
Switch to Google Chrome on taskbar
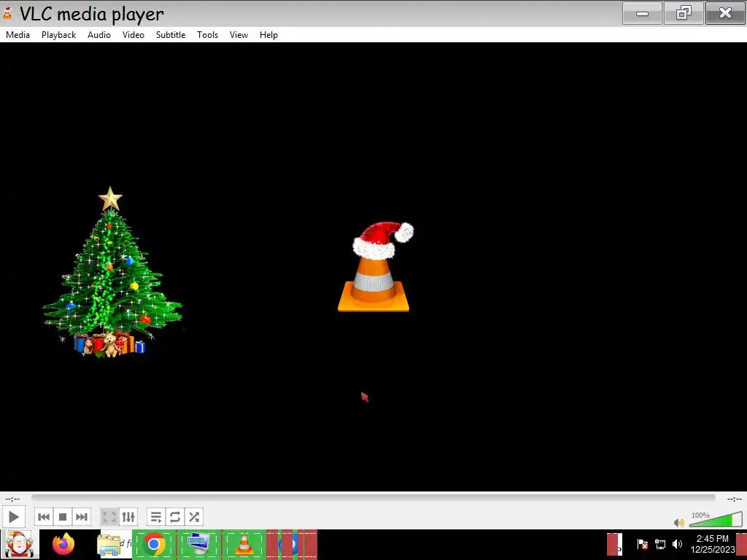154,544
